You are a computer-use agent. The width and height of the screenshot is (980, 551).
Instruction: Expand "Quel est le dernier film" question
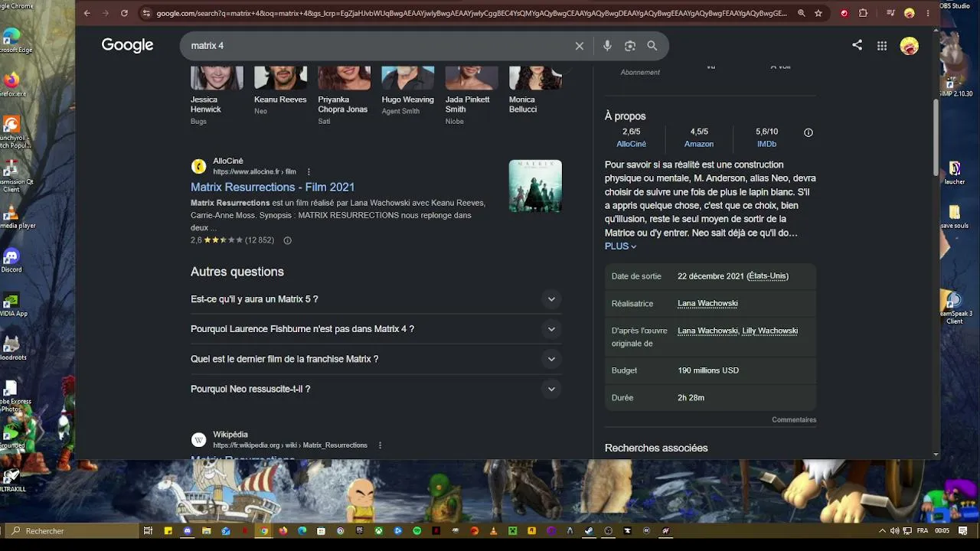(x=376, y=359)
